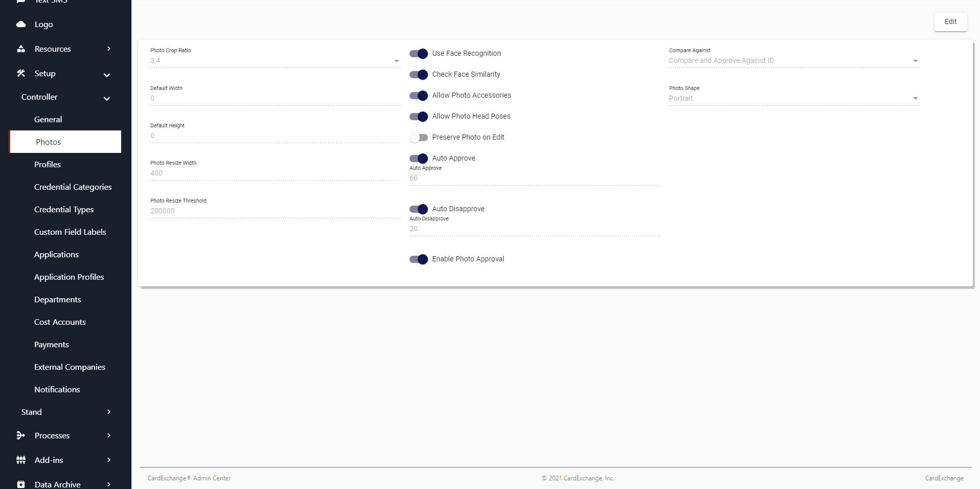Expand the Stand section chevron
This screenshot has width=980, height=489.
[x=109, y=412]
